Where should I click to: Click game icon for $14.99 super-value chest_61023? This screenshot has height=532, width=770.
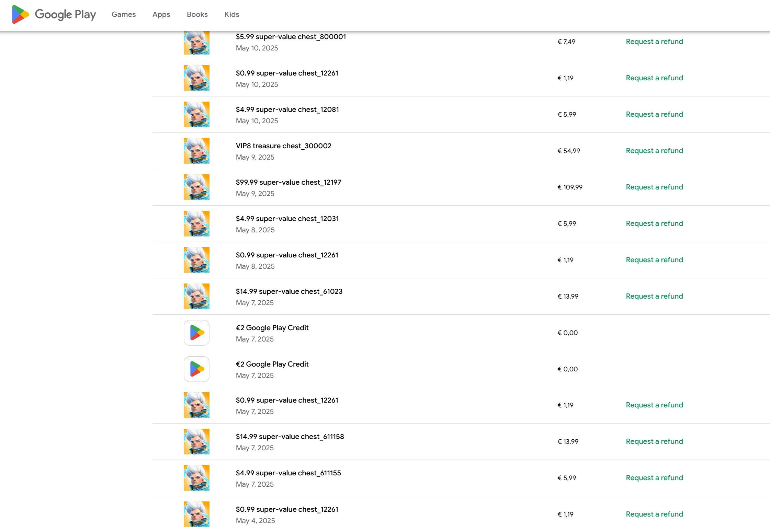(x=196, y=296)
